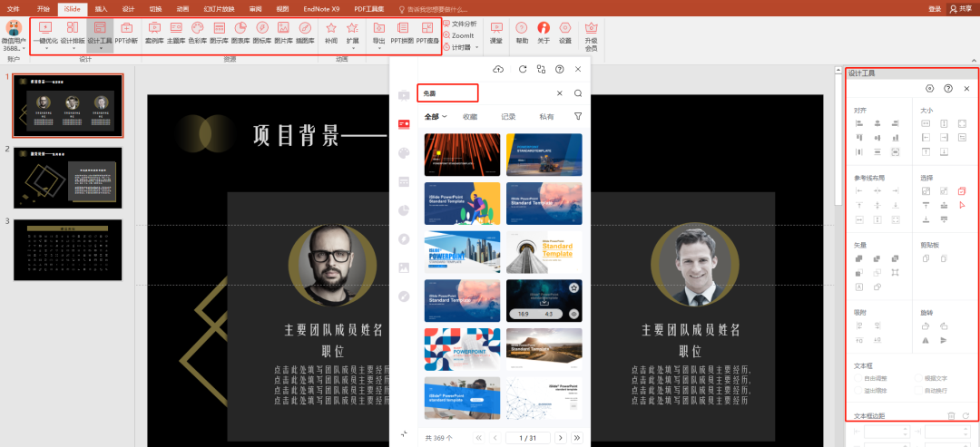Open 文件分析 file analysis
The image size is (980, 447).
click(459, 24)
